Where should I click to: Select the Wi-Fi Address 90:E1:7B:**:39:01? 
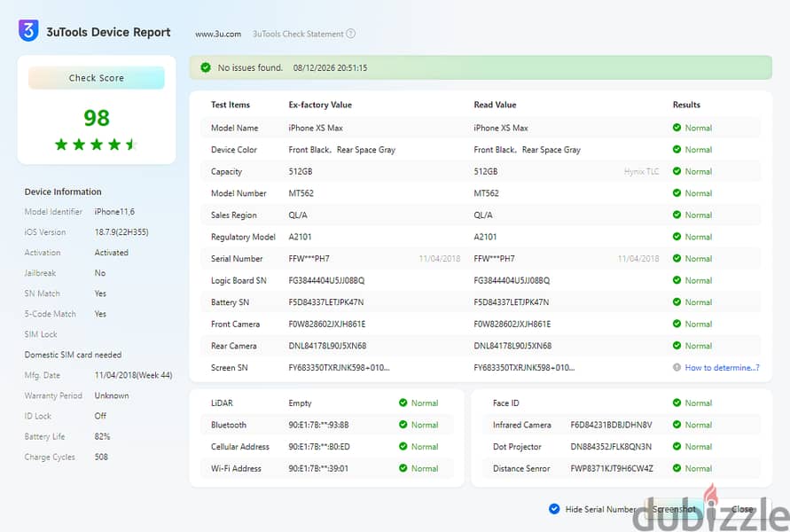[318, 468]
